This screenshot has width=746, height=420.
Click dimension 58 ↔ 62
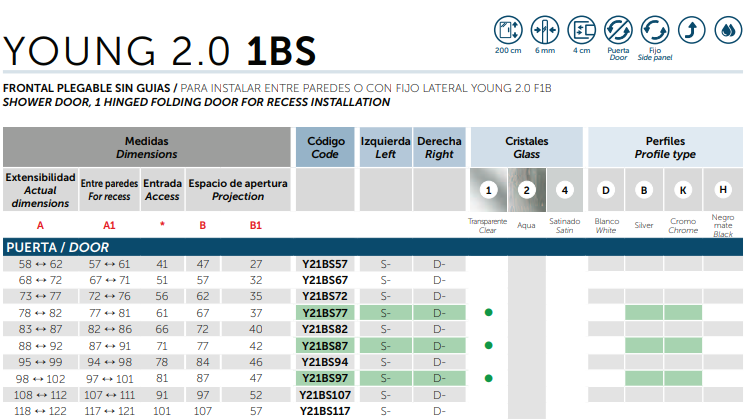pyautogui.click(x=40, y=264)
